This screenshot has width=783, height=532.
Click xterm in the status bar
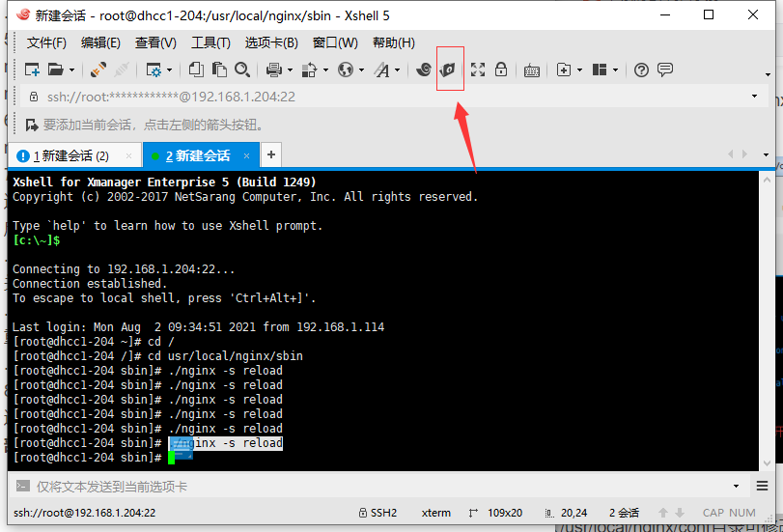(436, 513)
